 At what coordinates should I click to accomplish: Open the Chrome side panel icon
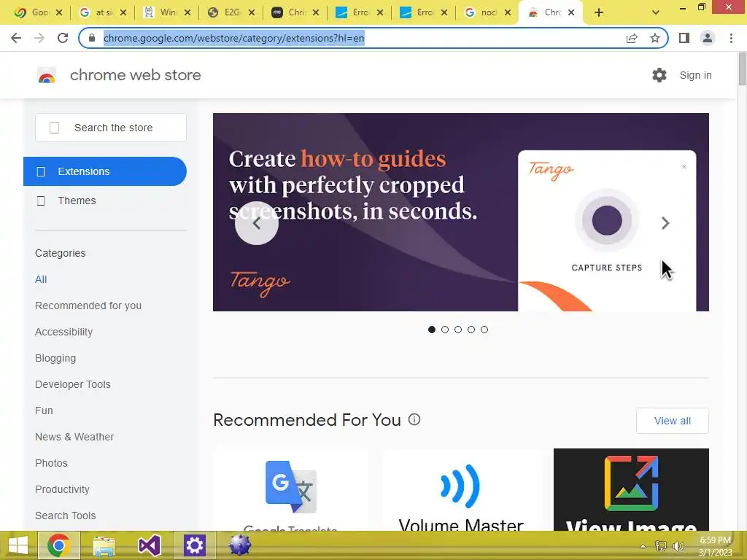[684, 38]
